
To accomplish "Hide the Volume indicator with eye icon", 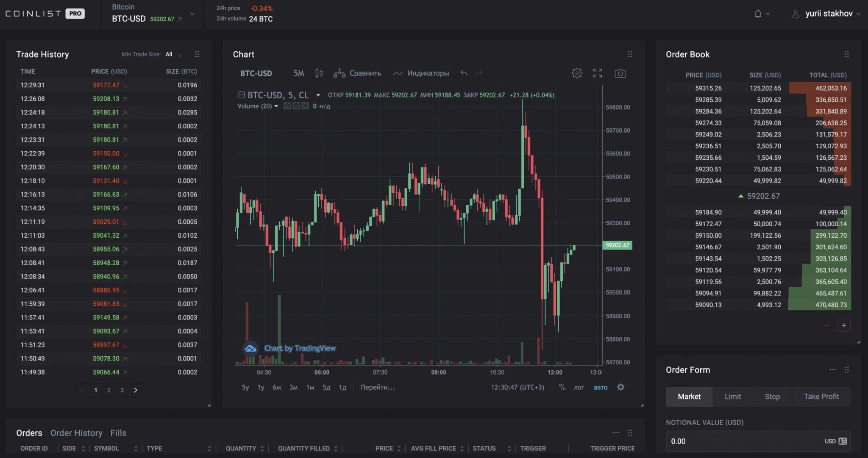I will (x=287, y=106).
